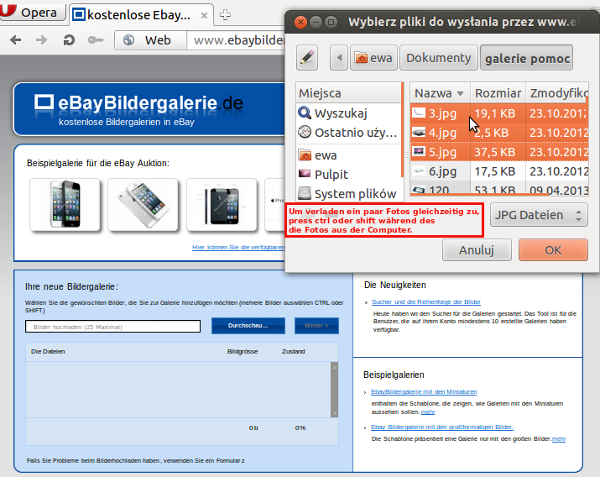Open the Hier können Sie die verfügbaren link
This screenshot has width=600, height=477.
(238, 247)
